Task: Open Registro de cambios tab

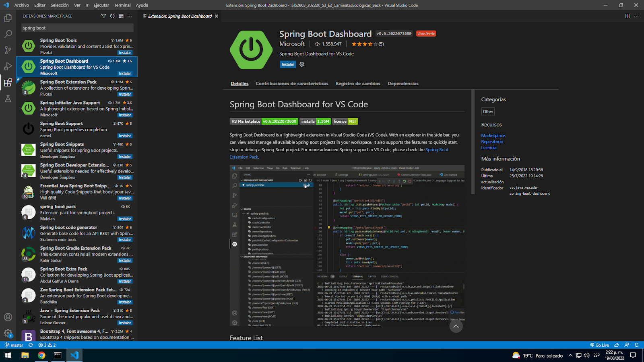Action: coord(358,84)
